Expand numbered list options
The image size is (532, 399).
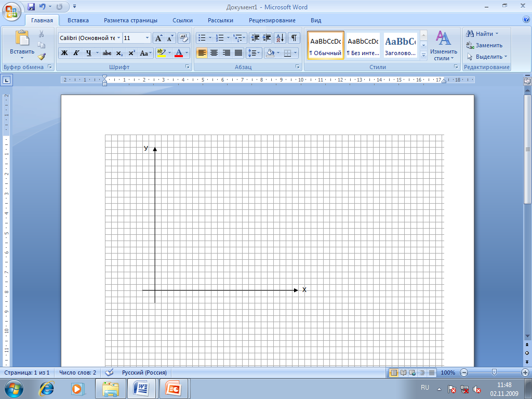point(228,38)
